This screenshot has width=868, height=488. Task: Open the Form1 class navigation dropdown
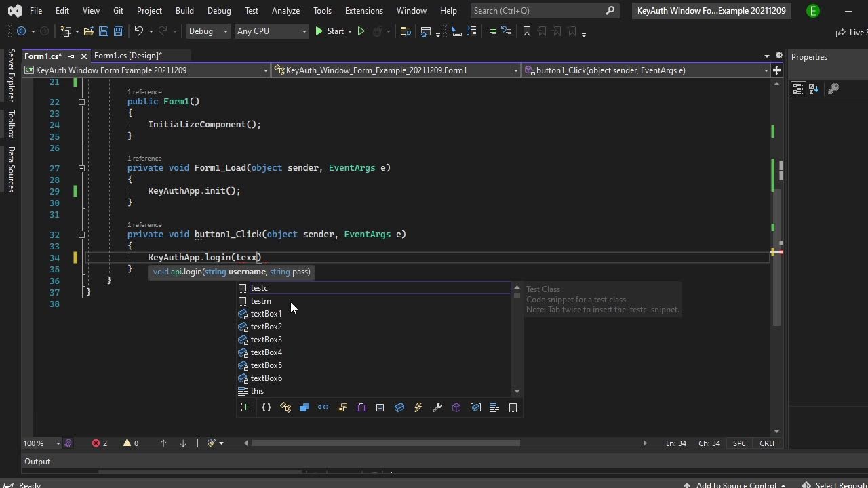(x=396, y=70)
